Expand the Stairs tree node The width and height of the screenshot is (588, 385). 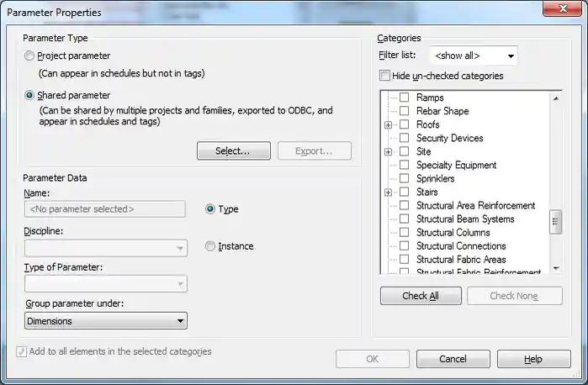click(389, 192)
